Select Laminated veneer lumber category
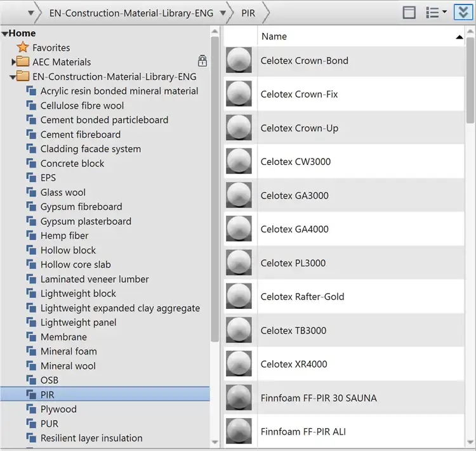The width and height of the screenshot is (476, 451). coord(95,279)
